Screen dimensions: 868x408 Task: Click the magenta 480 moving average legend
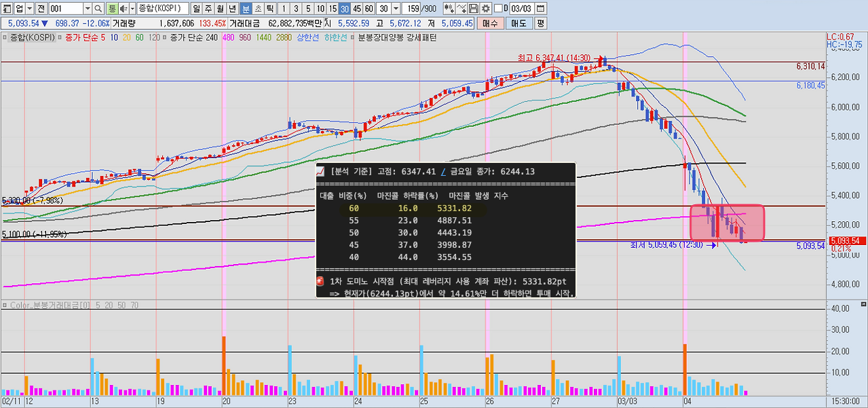pyautogui.click(x=229, y=37)
